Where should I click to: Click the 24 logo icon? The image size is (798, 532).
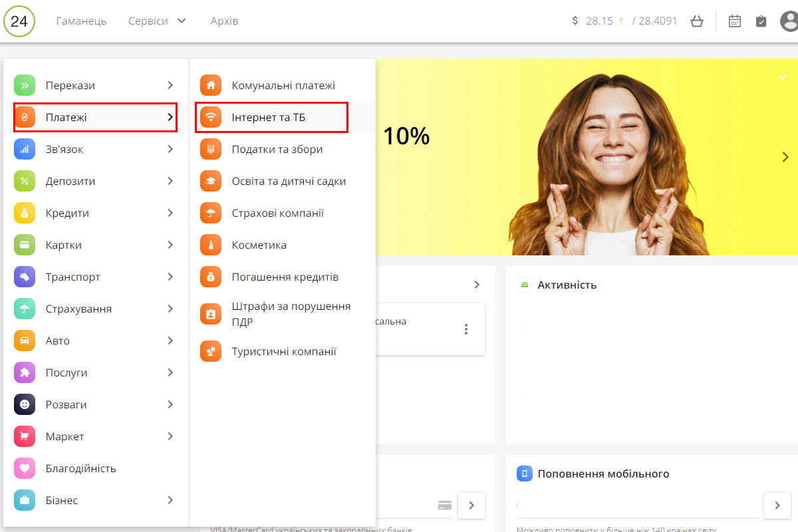pyautogui.click(x=19, y=21)
